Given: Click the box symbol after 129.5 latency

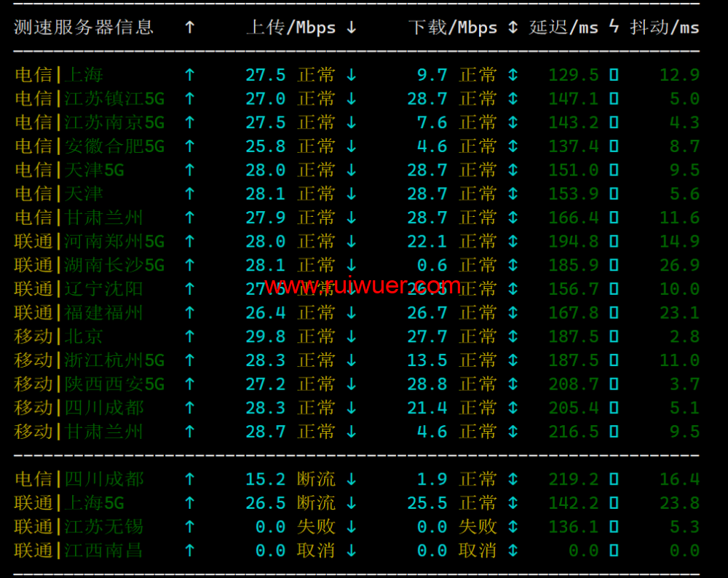Looking at the screenshot, I should pyautogui.click(x=614, y=75).
